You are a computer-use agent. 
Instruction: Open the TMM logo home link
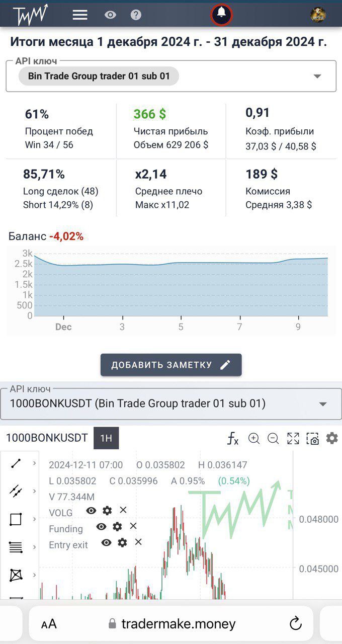click(x=30, y=15)
